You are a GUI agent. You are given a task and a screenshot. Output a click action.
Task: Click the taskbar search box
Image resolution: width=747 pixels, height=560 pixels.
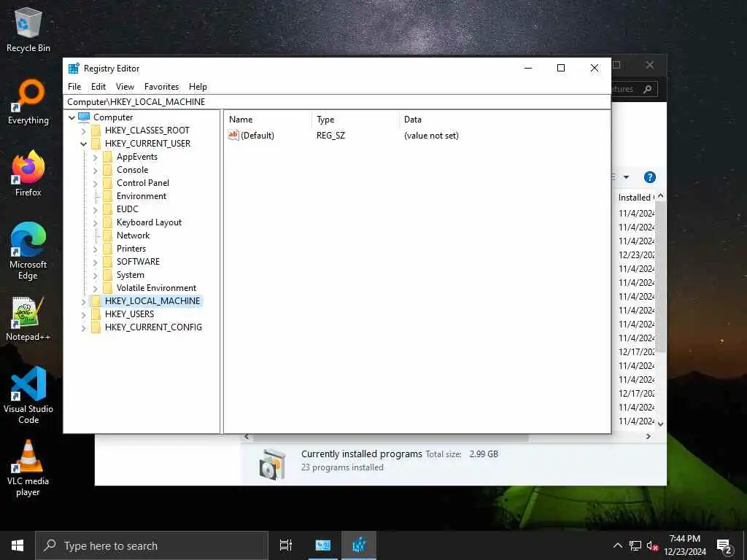point(152,545)
